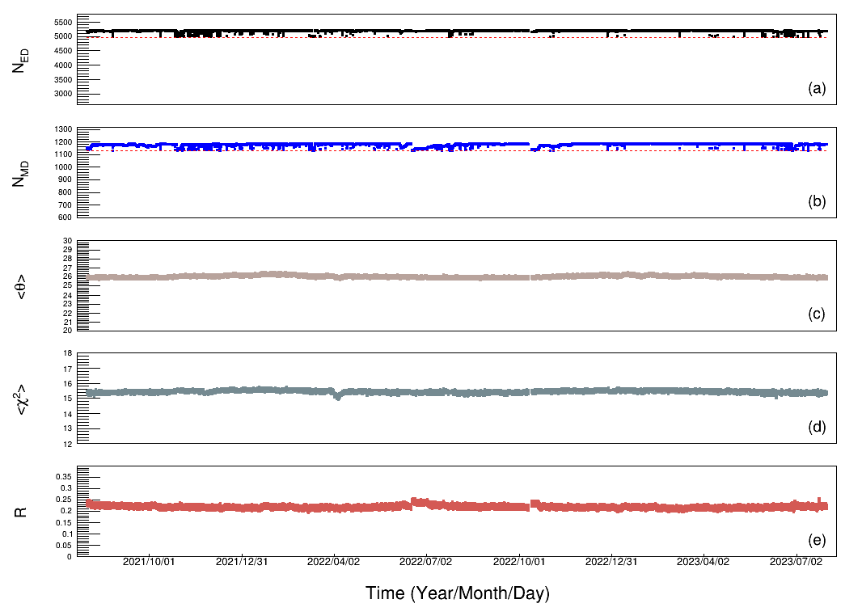Click the N_MD y-axis title
The height and width of the screenshot is (616, 862).
[19, 174]
